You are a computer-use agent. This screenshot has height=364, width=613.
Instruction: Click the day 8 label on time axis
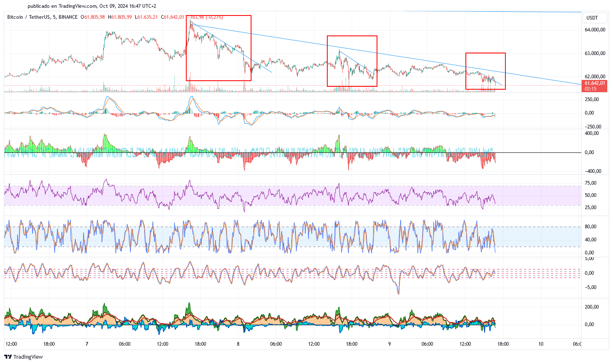(238, 344)
